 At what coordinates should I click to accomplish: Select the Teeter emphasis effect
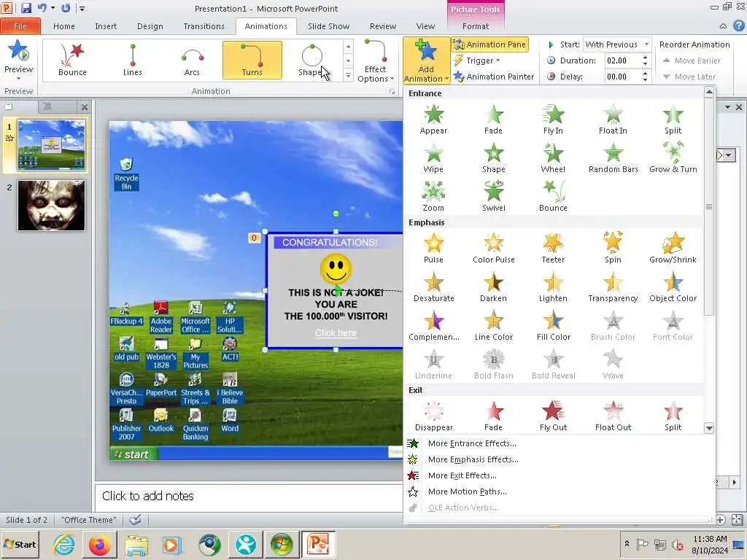[553, 249]
